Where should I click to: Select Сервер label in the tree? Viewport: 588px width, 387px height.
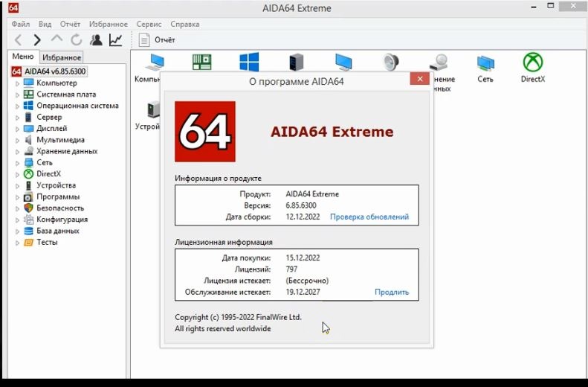(x=49, y=117)
